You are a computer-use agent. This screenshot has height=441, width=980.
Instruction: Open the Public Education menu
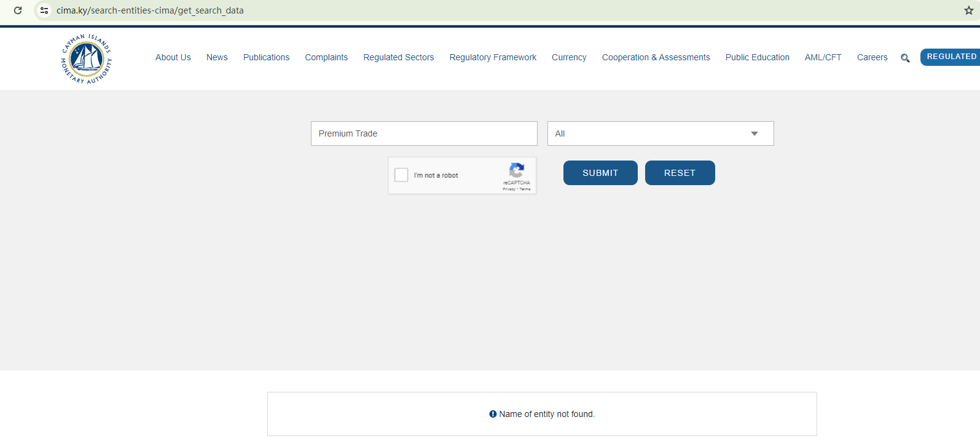pos(758,57)
